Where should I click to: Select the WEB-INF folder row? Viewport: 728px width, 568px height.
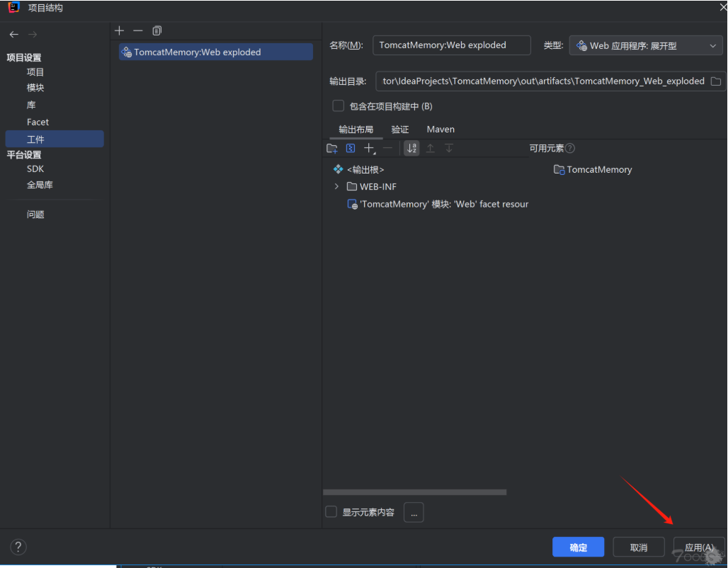point(372,187)
